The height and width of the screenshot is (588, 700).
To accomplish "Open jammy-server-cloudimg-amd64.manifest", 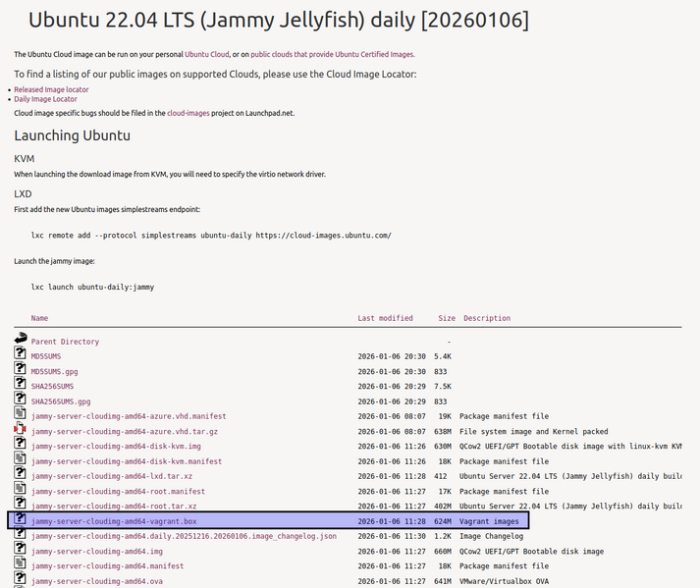I will pyautogui.click(x=107, y=565).
